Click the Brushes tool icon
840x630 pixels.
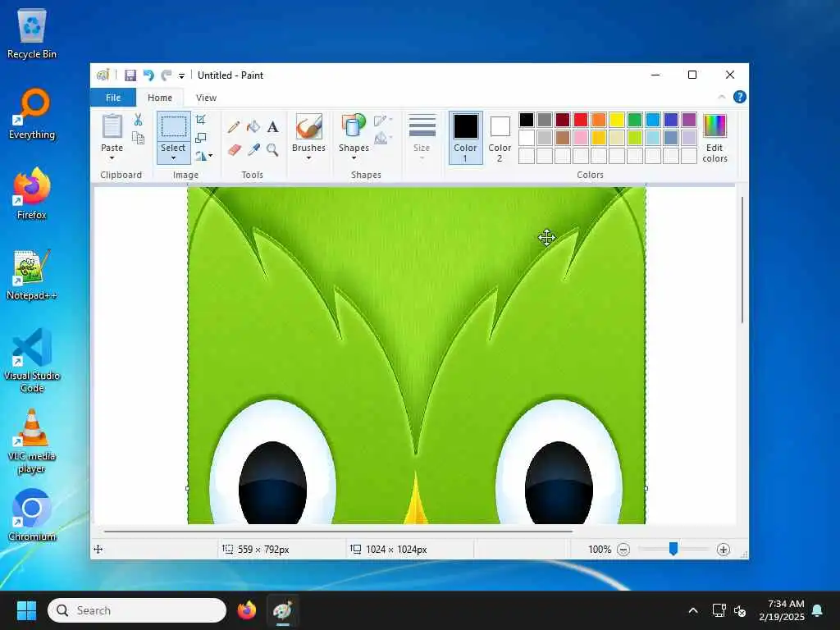309,126
